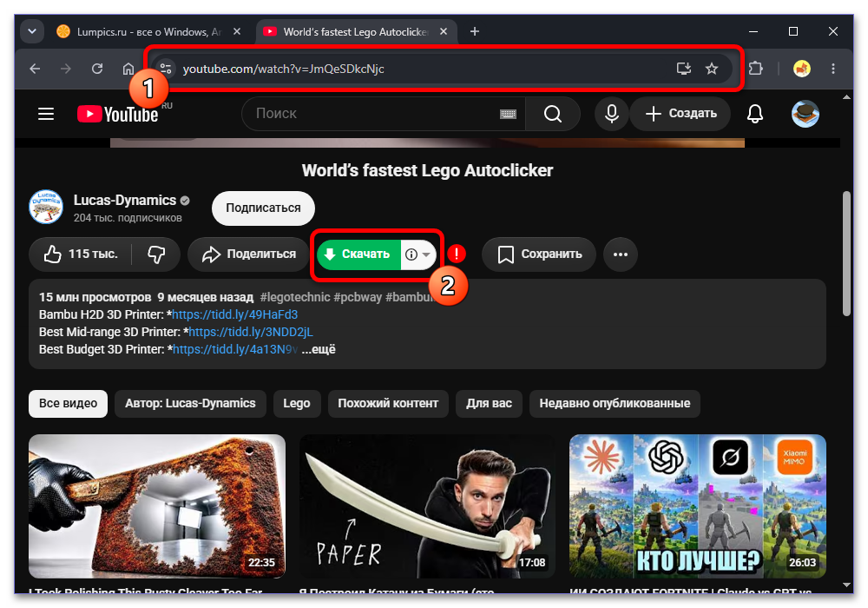Open the browser three-dot menu

tap(833, 69)
